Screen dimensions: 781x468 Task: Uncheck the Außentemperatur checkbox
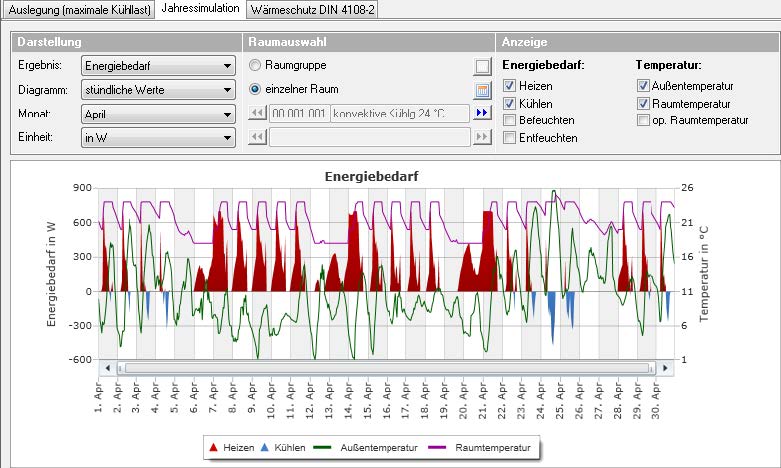(643, 86)
